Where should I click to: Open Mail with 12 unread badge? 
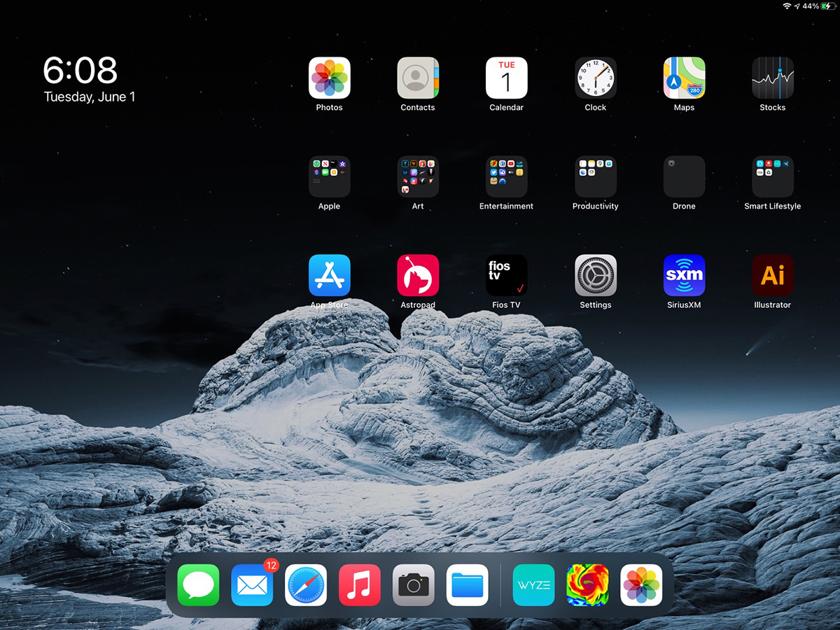pyautogui.click(x=252, y=585)
